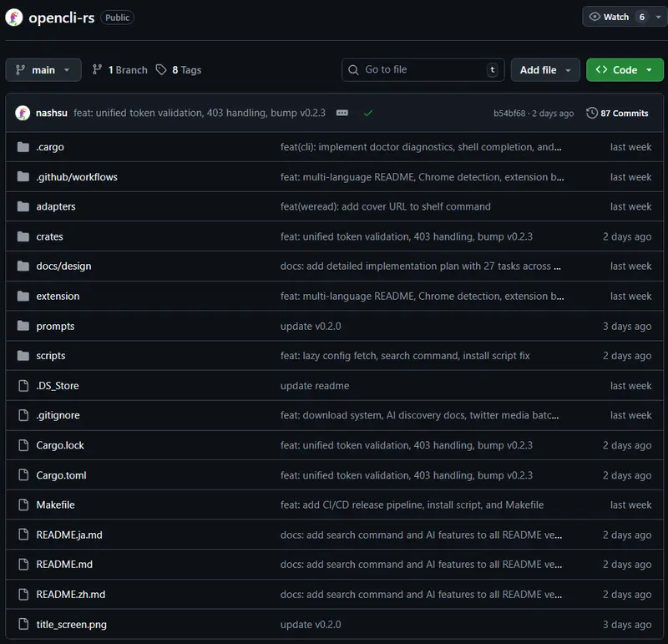Viewport: 668px width, 644px height.
Task: Click the file icon beside Cargo.toml
Action: (23, 474)
